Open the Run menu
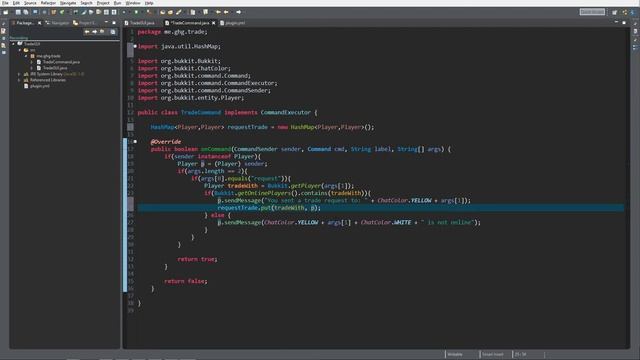Viewport: 640px width, 360px height. click(x=118, y=3)
